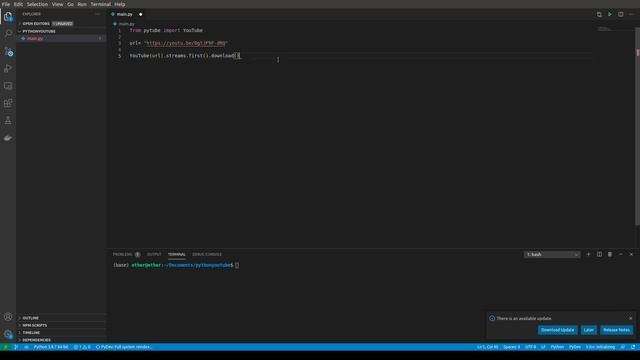Click in the terminal prompt input area
Screen dimensions: 640x360
(x=237, y=265)
